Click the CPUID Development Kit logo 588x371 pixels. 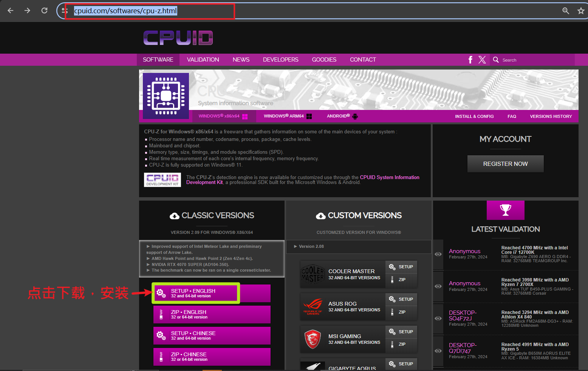point(162,180)
